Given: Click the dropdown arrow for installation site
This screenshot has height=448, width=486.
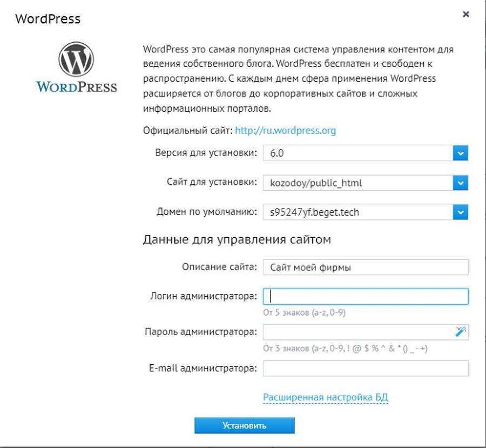Looking at the screenshot, I should [460, 183].
